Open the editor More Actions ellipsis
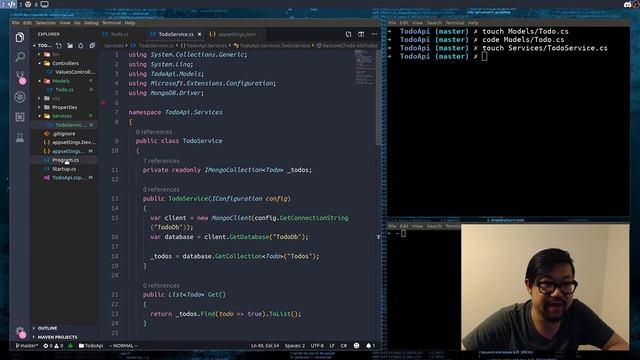 [374, 34]
